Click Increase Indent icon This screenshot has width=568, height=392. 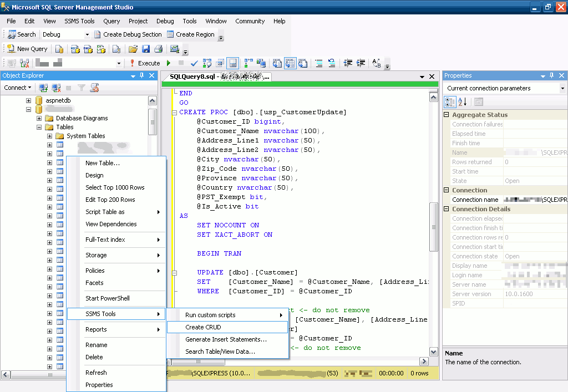tap(361, 63)
